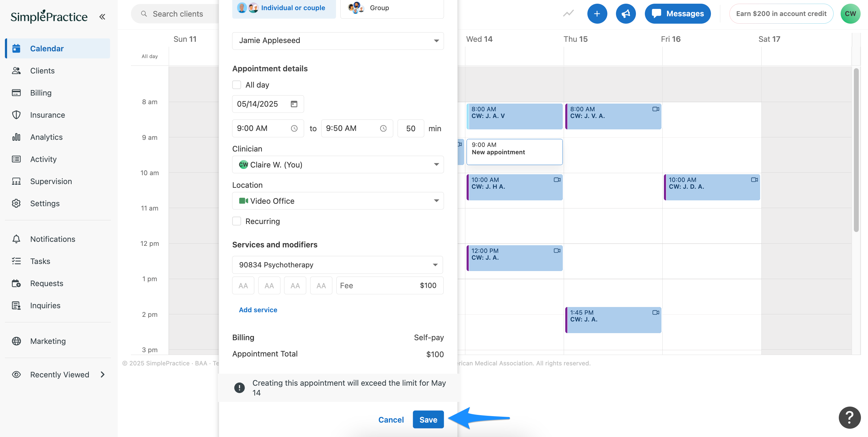Open the Thu 1:45 PM CW: J. A. appointment

click(613, 320)
